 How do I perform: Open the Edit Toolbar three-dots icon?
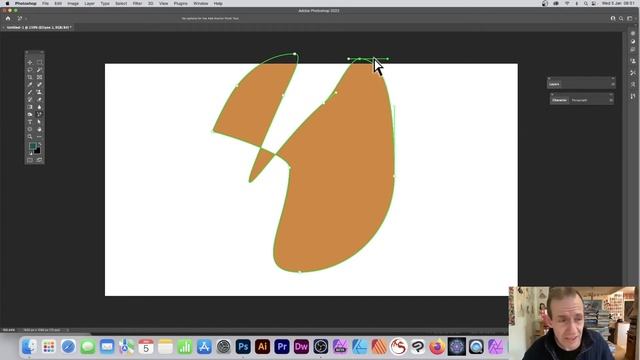pyautogui.click(x=39, y=137)
